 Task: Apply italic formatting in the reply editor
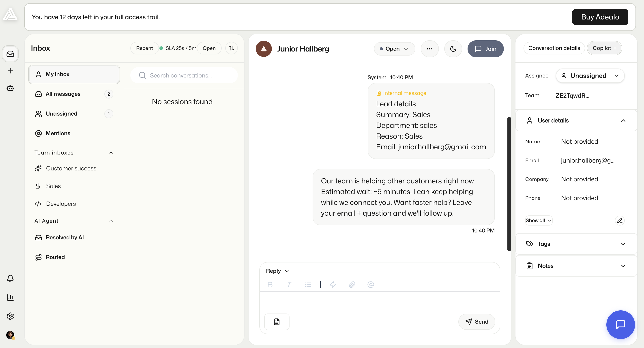(289, 284)
